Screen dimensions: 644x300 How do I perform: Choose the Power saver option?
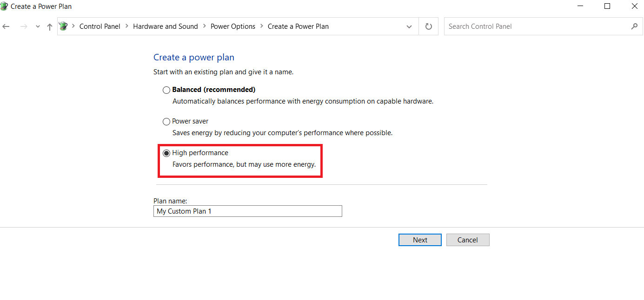tap(166, 122)
